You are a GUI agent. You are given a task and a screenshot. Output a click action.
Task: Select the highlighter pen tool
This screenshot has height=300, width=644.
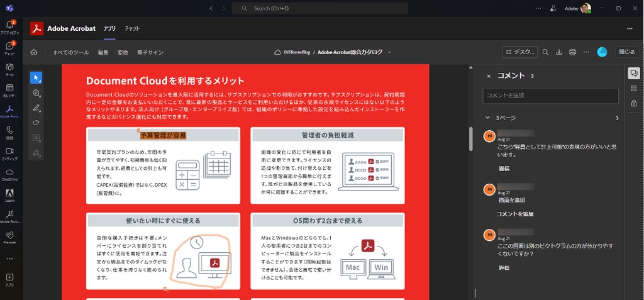pos(36,108)
